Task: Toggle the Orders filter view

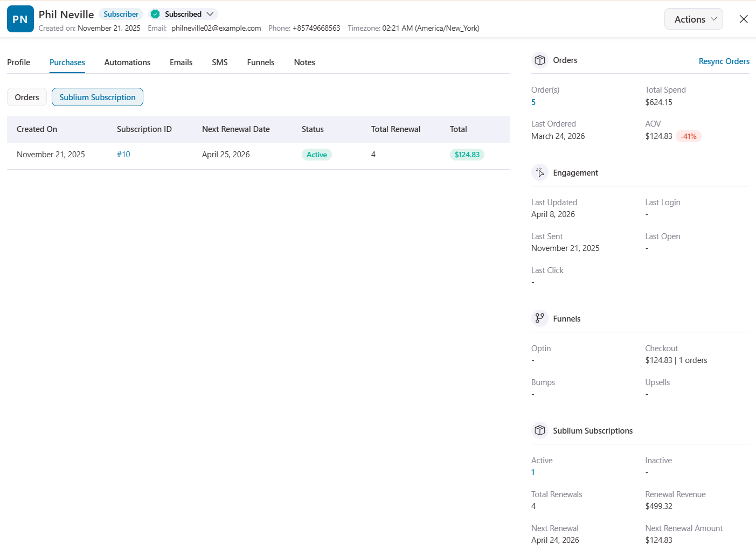Action: (x=26, y=97)
